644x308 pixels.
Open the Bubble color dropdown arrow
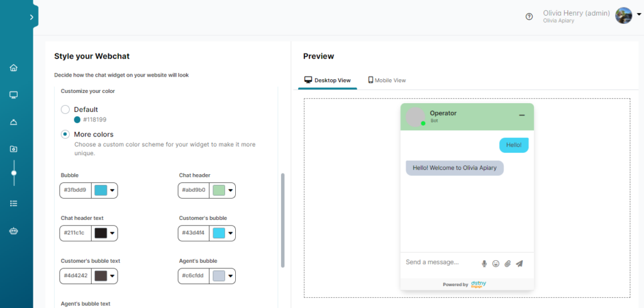(x=112, y=190)
